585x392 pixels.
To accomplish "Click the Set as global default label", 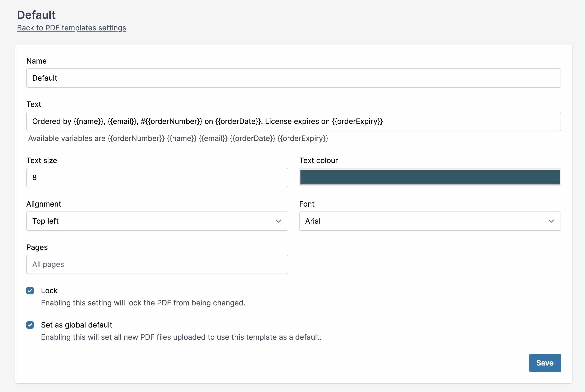I will pyautogui.click(x=77, y=325).
